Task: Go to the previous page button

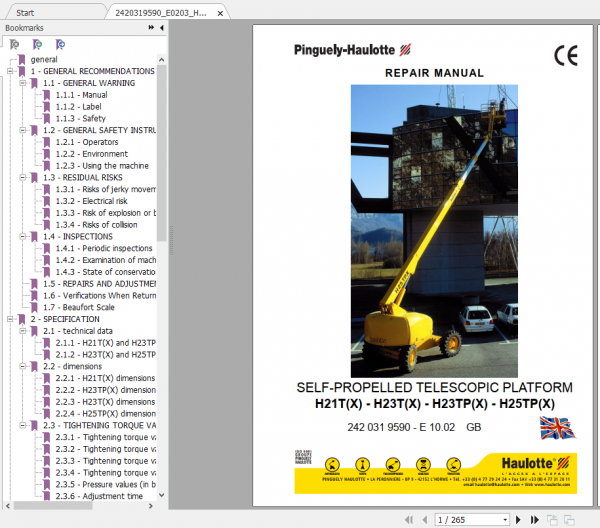Action: pos(424,520)
